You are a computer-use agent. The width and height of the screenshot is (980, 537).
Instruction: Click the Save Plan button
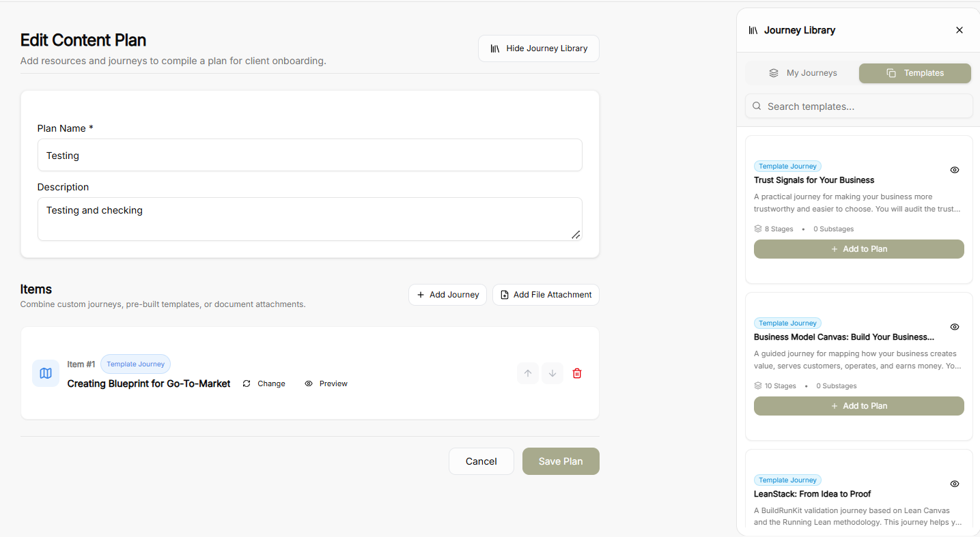pyautogui.click(x=561, y=461)
